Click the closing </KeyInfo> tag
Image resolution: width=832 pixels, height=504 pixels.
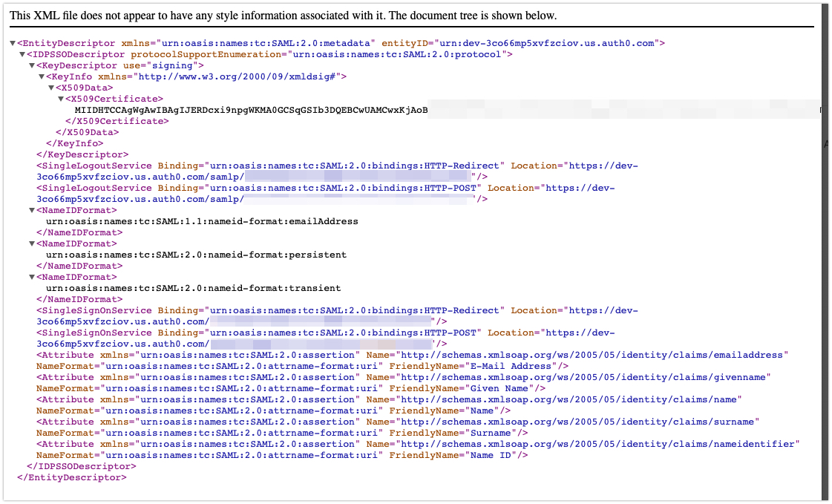[x=75, y=144]
